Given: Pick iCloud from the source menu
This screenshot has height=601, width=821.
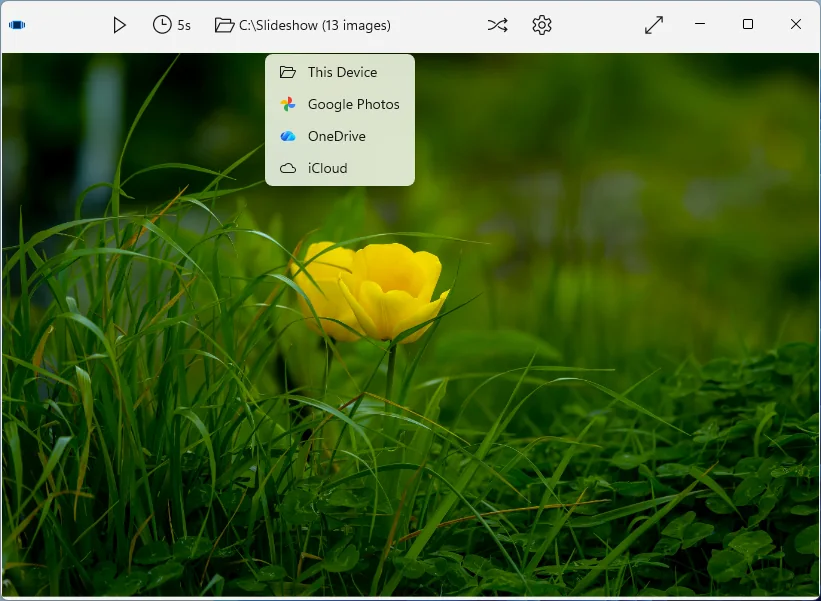Looking at the screenshot, I should pos(340,168).
